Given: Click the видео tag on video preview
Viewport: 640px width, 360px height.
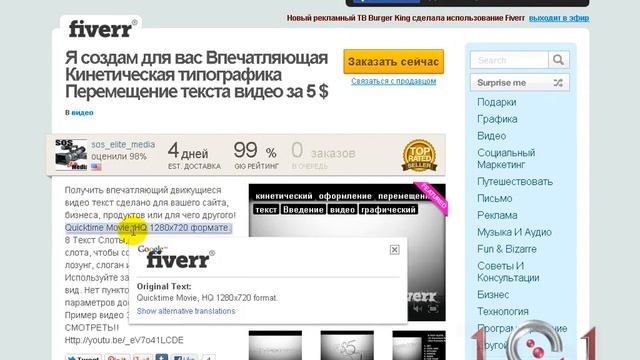Looking at the screenshot, I should 342,209.
